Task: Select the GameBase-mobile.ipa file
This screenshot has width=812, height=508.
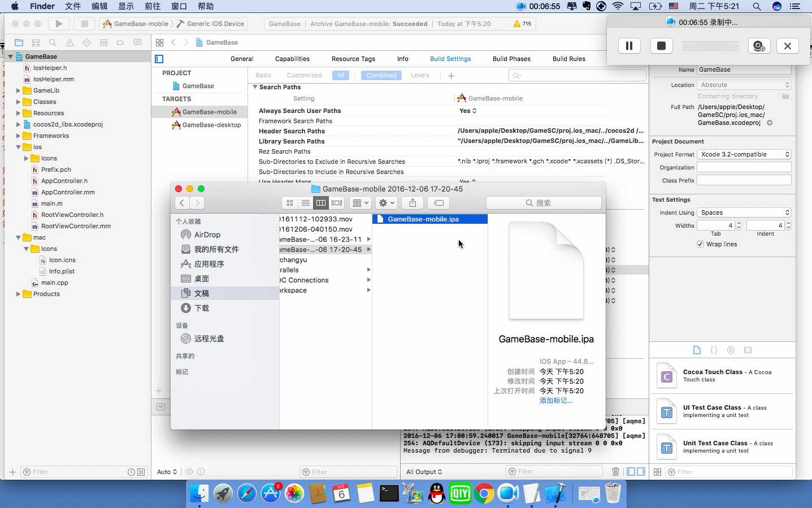Action: click(430, 219)
